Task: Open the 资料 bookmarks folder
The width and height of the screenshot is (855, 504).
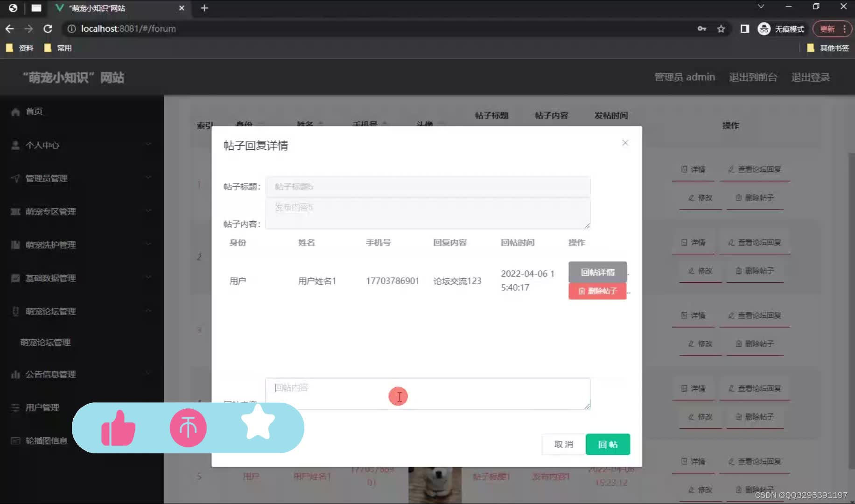Action: click(x=20, y=48)
